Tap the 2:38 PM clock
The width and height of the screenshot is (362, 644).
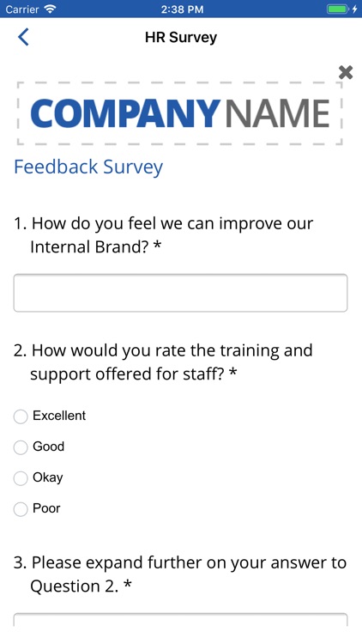click(x=182, y=9)
